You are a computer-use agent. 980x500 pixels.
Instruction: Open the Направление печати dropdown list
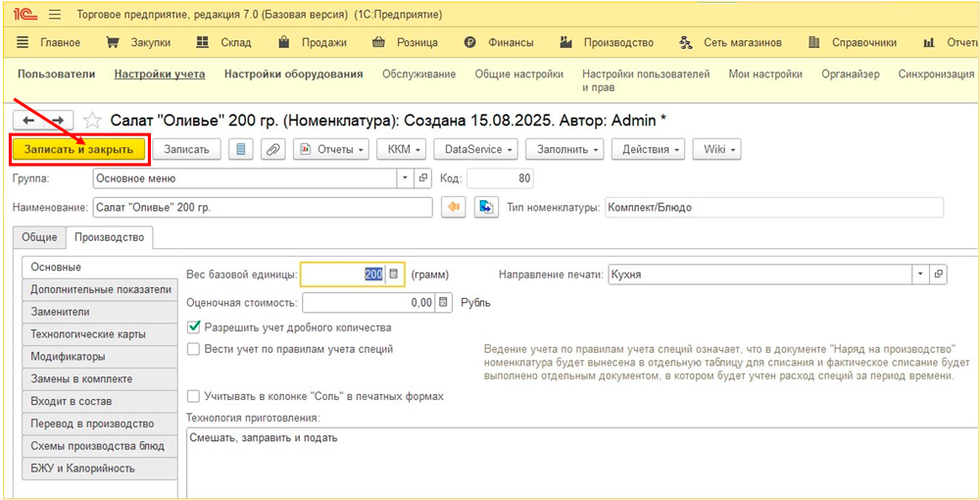(x=919, y=275)
